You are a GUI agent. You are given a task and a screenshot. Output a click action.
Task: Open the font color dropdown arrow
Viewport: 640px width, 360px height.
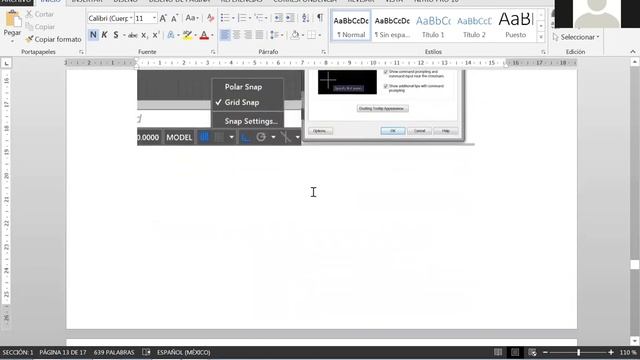pyautogui.click(x=212, y=36)
